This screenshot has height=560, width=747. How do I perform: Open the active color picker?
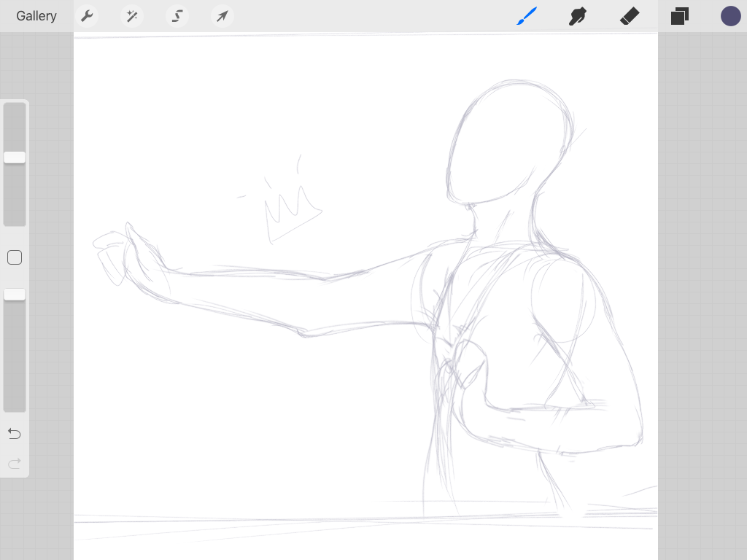click(730, 16)
